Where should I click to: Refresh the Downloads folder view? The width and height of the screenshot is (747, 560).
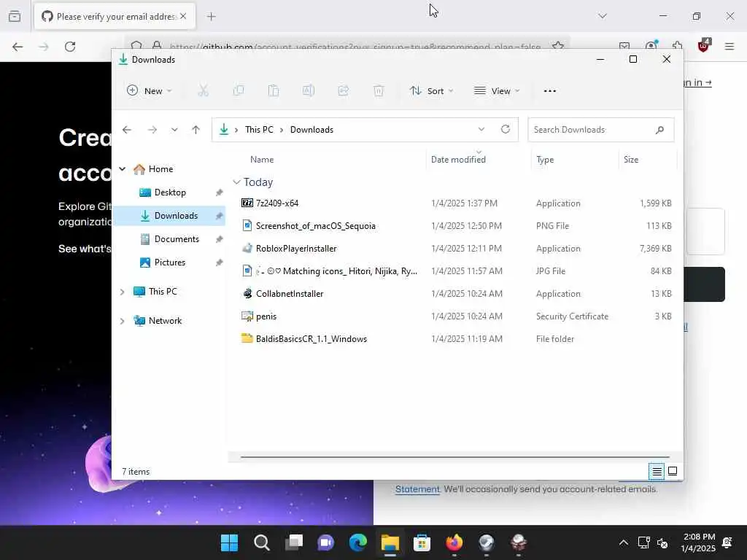point(506,129)
